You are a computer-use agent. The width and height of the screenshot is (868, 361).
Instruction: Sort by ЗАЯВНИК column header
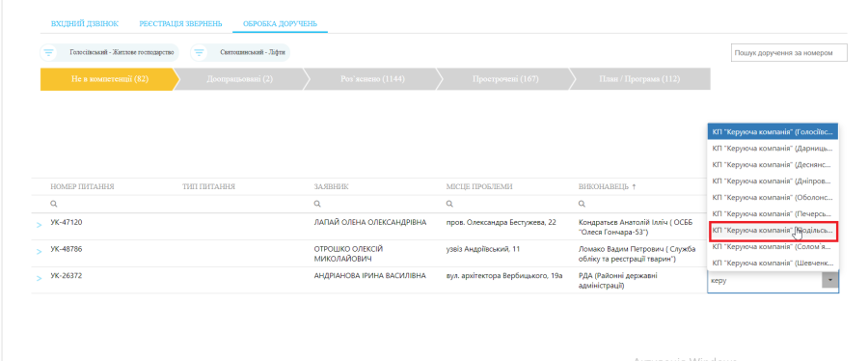pyautogui.click(x=331, y=187)
